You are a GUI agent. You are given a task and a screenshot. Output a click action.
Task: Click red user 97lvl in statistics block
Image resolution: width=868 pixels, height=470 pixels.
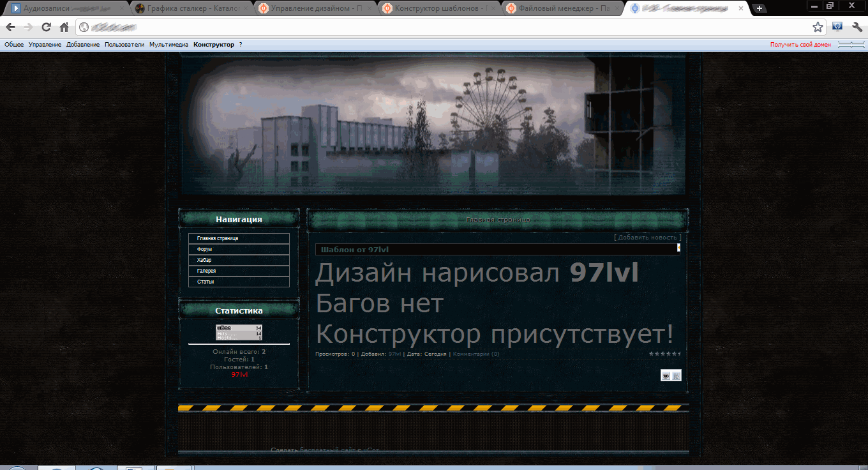coord(239,375)
